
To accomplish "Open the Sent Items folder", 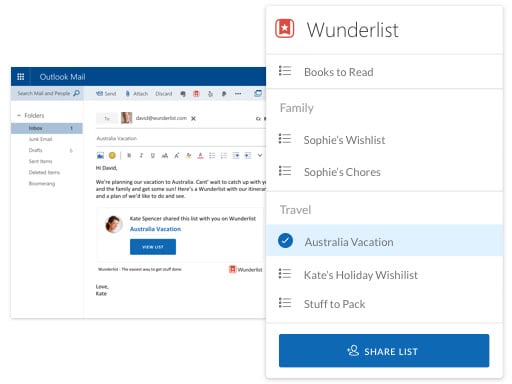I will (x=40, y=161).
